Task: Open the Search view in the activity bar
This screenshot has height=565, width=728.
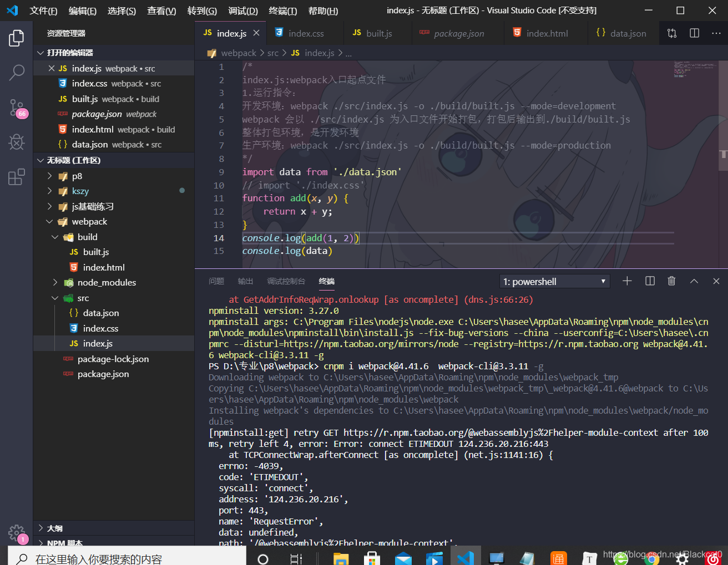Action: [x=17, y=72]
